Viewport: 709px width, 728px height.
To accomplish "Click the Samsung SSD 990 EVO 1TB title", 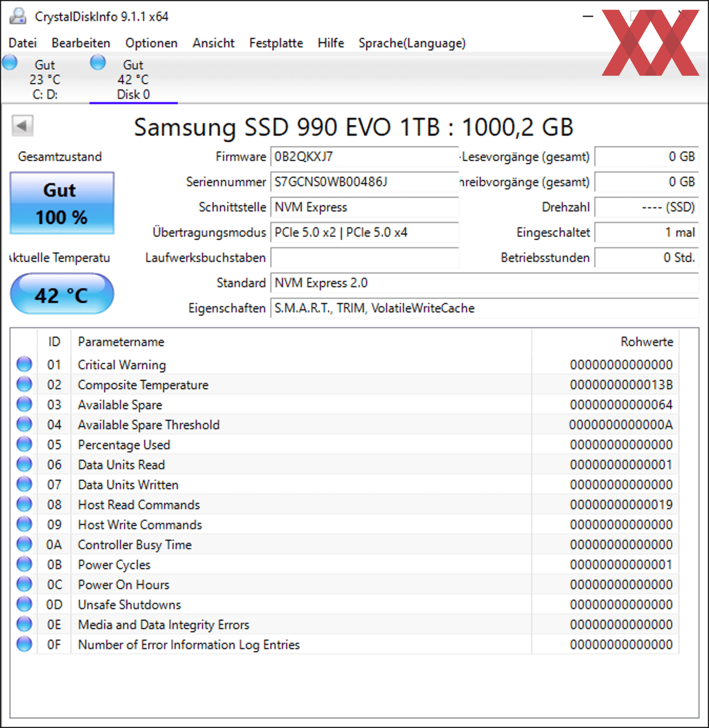I will (x=353, y=127).
